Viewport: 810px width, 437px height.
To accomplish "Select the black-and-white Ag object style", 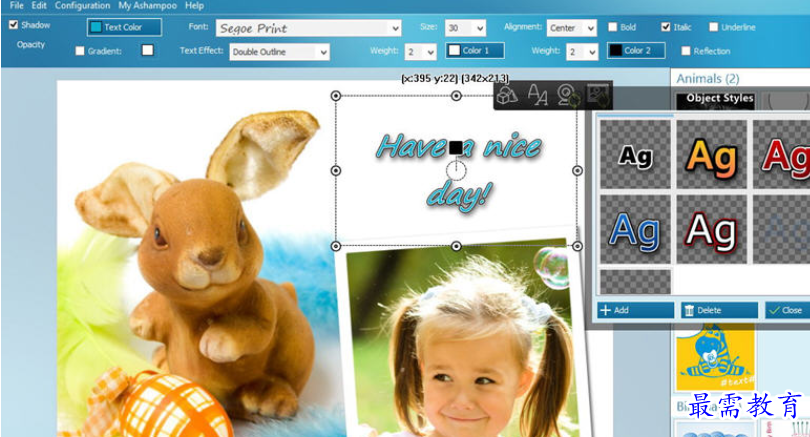I will 635,154.
